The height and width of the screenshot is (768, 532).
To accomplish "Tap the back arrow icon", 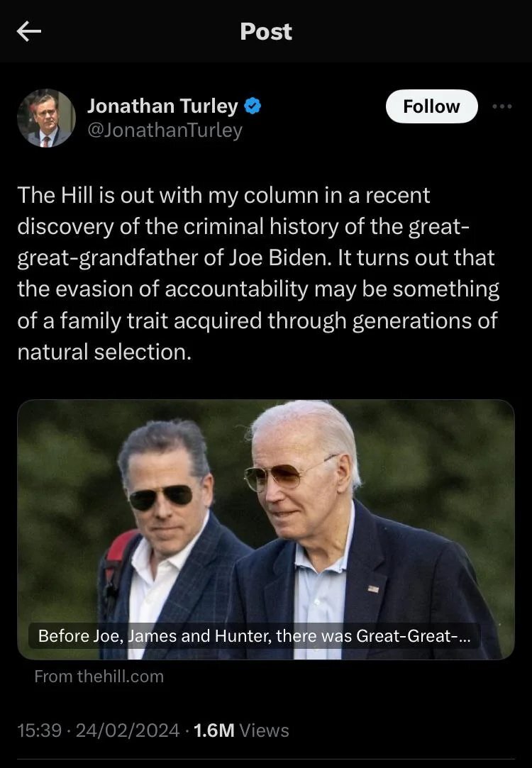I will [29, 31].
